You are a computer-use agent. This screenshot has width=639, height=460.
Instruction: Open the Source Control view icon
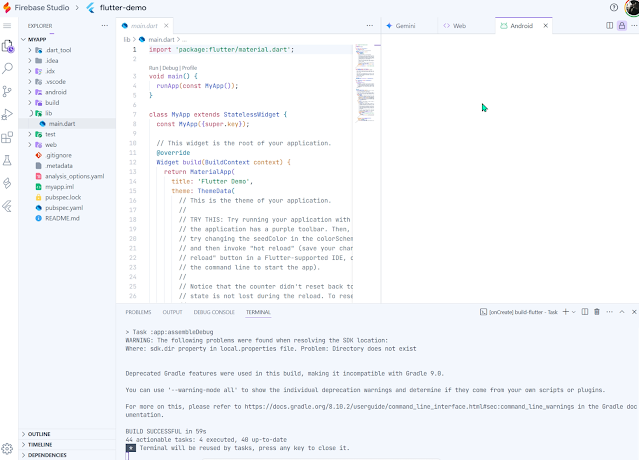coord(7,91)
